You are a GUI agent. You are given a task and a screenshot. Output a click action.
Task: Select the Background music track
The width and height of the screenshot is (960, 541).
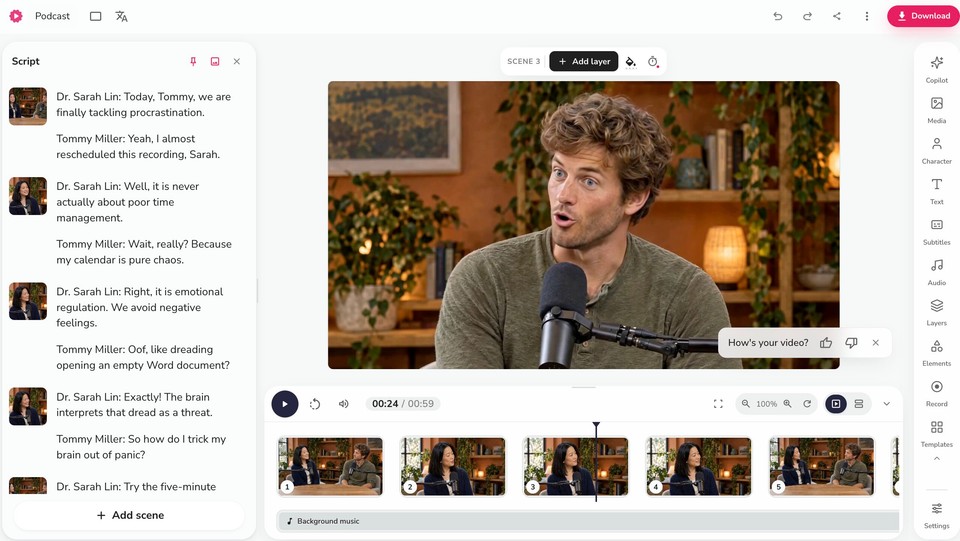(588, 521)
